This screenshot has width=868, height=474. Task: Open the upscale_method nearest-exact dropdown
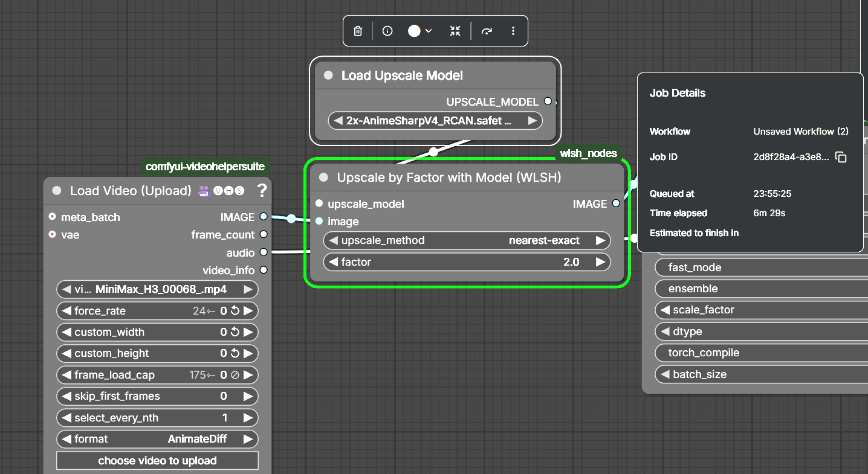pyautogui.click(x=467, y=240)
